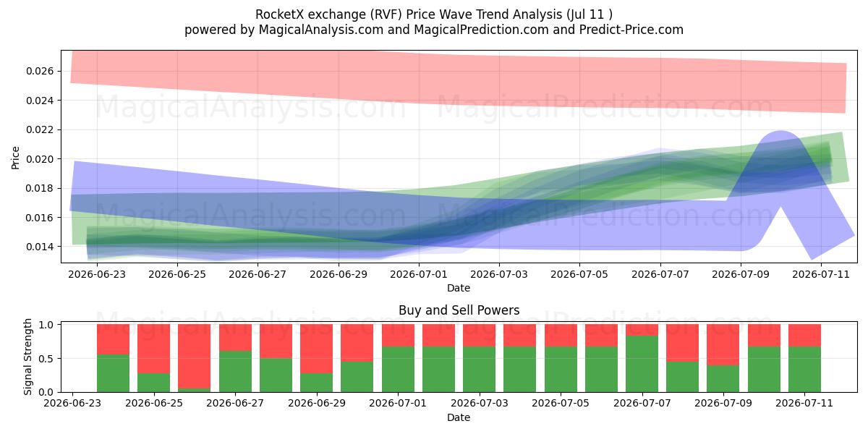Click the red resistance band in the price chart
Viewport: 868px width, 434px height.
pyautogui.click(x=459, y=80)
